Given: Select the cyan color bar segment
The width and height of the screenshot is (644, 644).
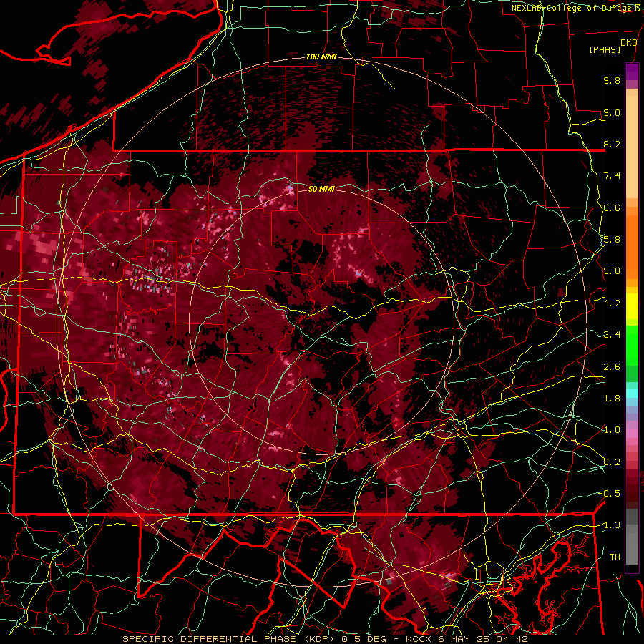Looking at the screenshot, I should tap(632, 393).
